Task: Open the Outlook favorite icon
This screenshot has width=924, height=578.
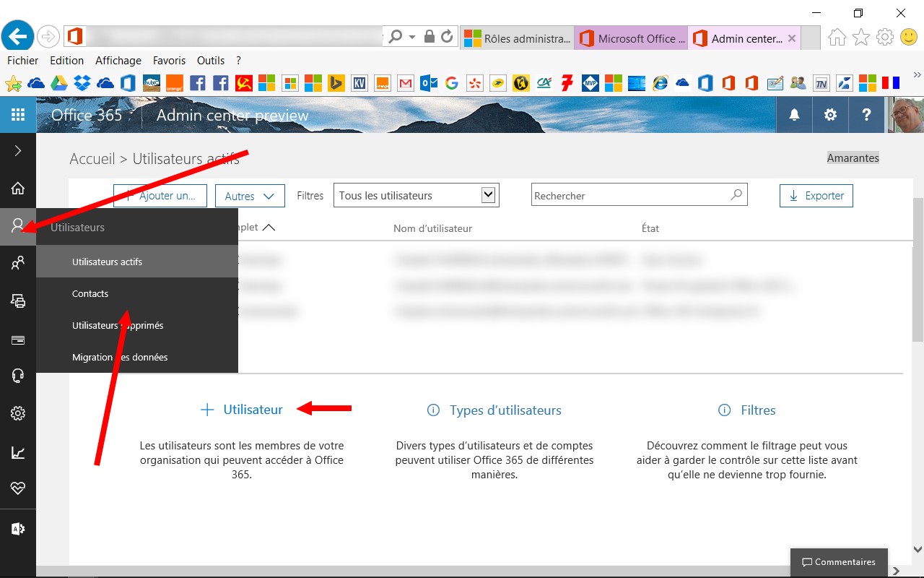Action: point(429,83)
